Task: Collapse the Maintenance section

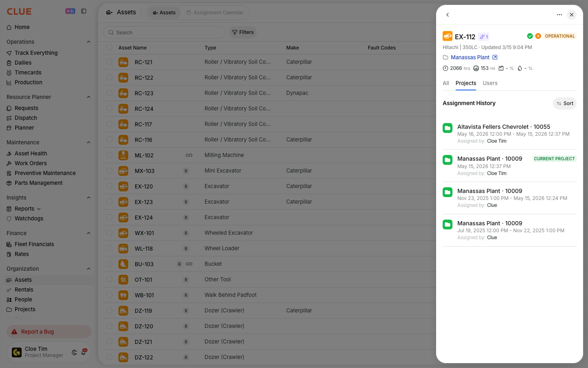Action: 89,142
